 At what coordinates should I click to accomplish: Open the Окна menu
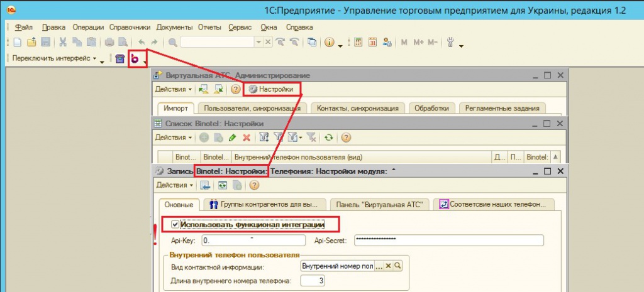tap(269, 28)
